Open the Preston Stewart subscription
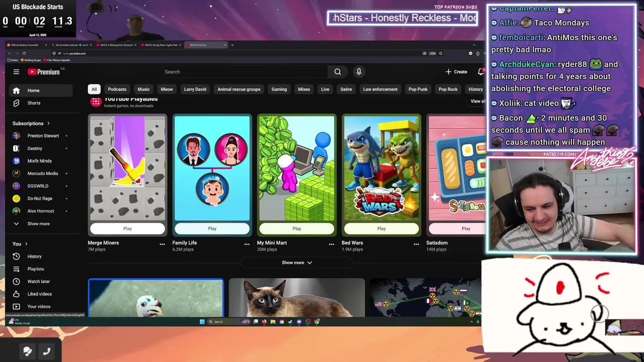 (x=40, y=136)
